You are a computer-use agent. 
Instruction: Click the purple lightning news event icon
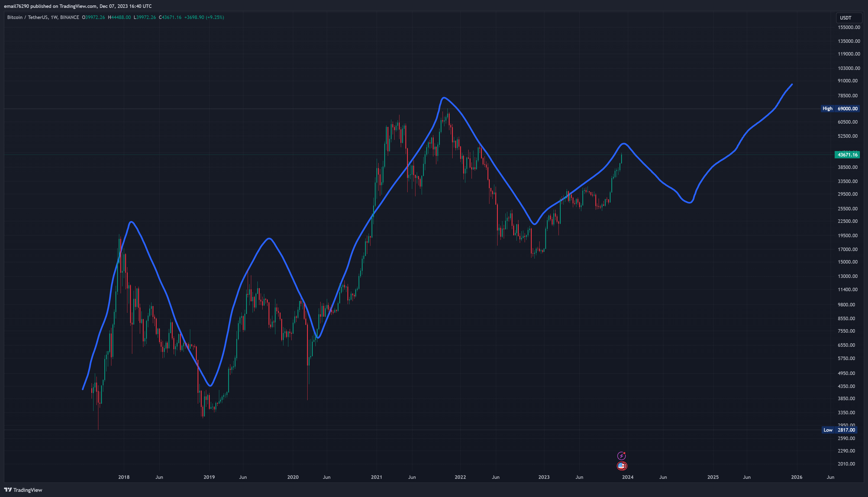click(621, 456)
